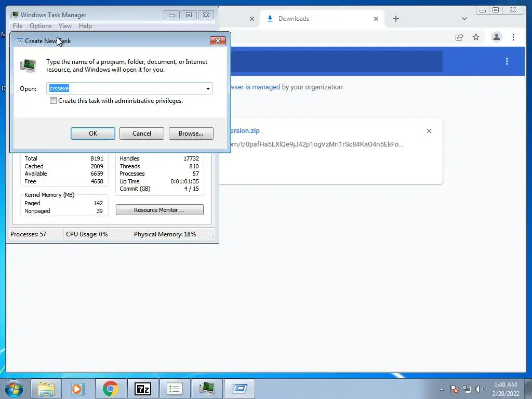This screenshot has height=399, width=532.
Task: Close the Create New Task dialog
Action: click(218, 41)
